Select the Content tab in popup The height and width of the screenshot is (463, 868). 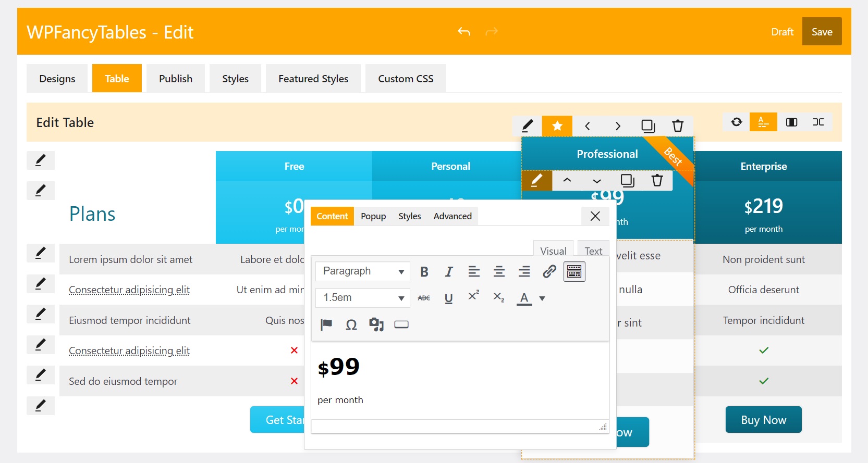[332, 216]
